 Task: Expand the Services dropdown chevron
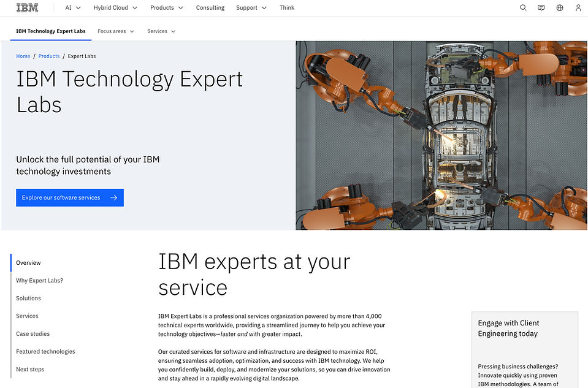click(173, 31)
